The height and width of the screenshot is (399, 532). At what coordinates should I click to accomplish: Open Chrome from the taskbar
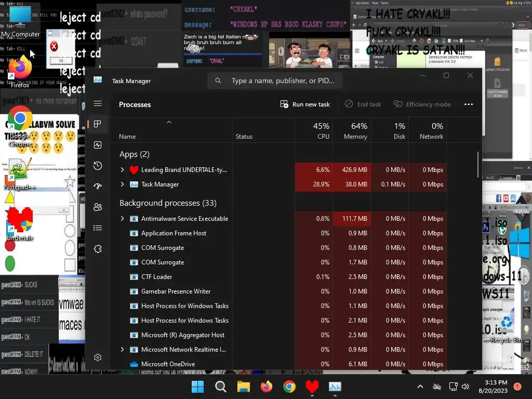coord(289,387)
